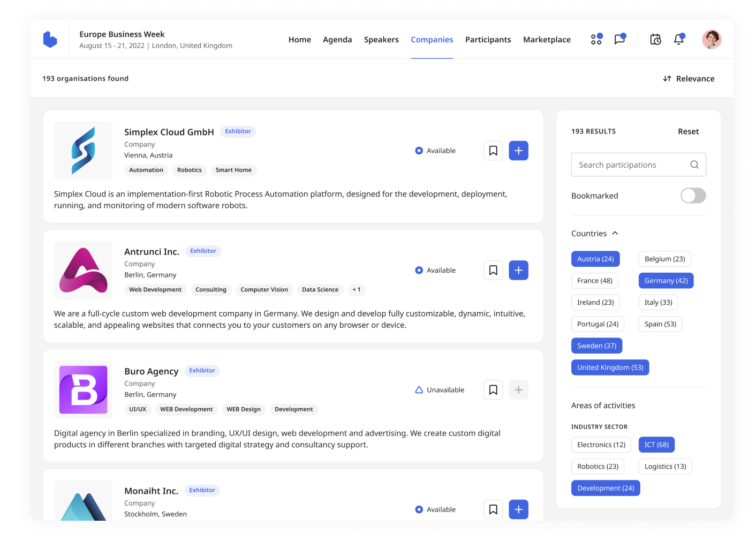Select Portugal (24) country filter
Screen dimensions: 756x540
click(598, 324)
